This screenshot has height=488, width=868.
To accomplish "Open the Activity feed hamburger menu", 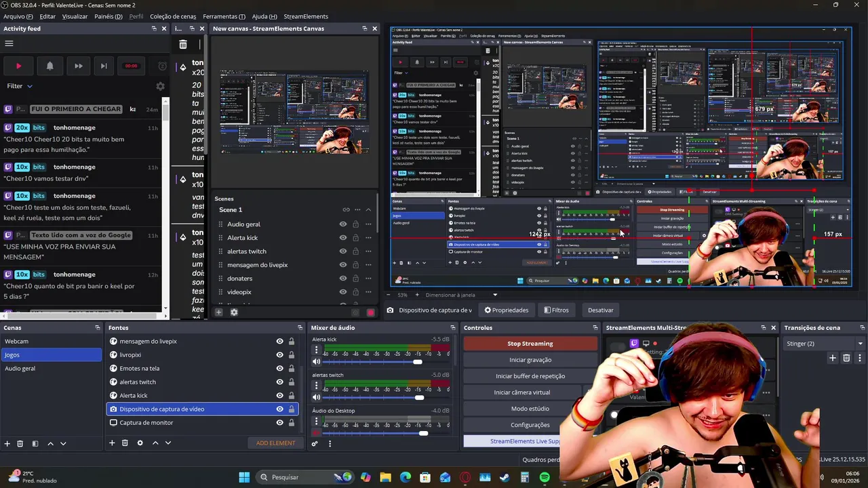I will pyautogui.click(x=9, y=43).
